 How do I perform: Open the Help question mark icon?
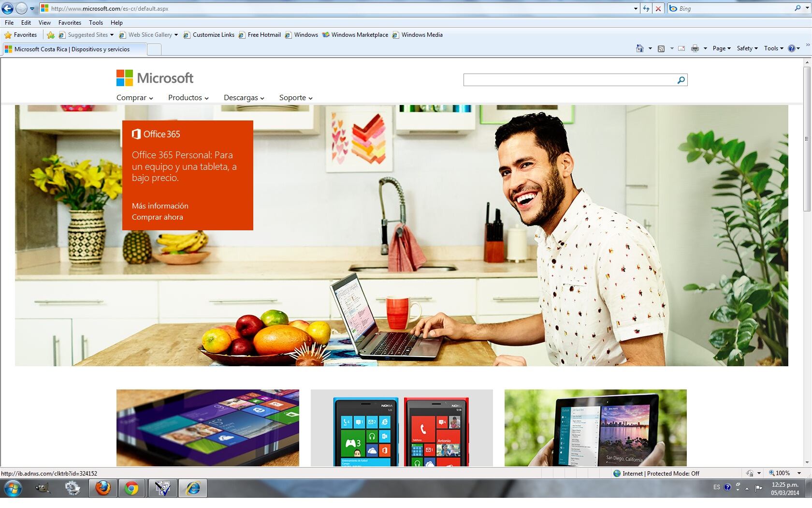point(791,48)
